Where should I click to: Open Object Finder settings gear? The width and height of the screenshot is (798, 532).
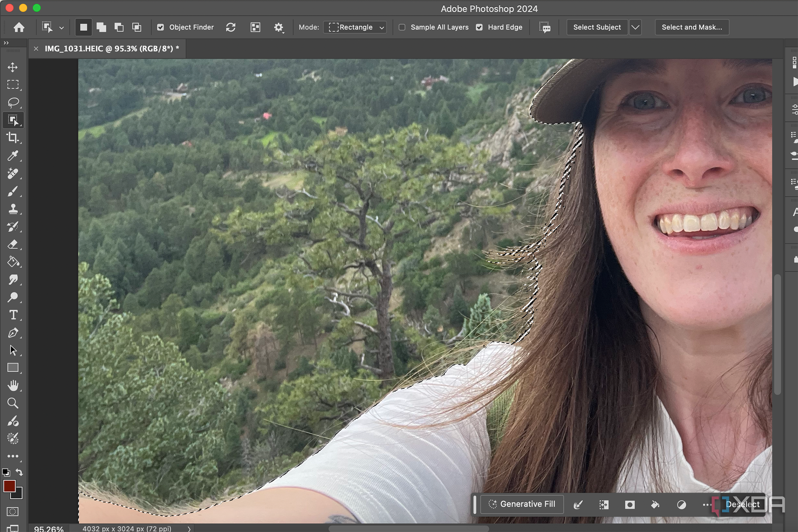coord(279,27)
